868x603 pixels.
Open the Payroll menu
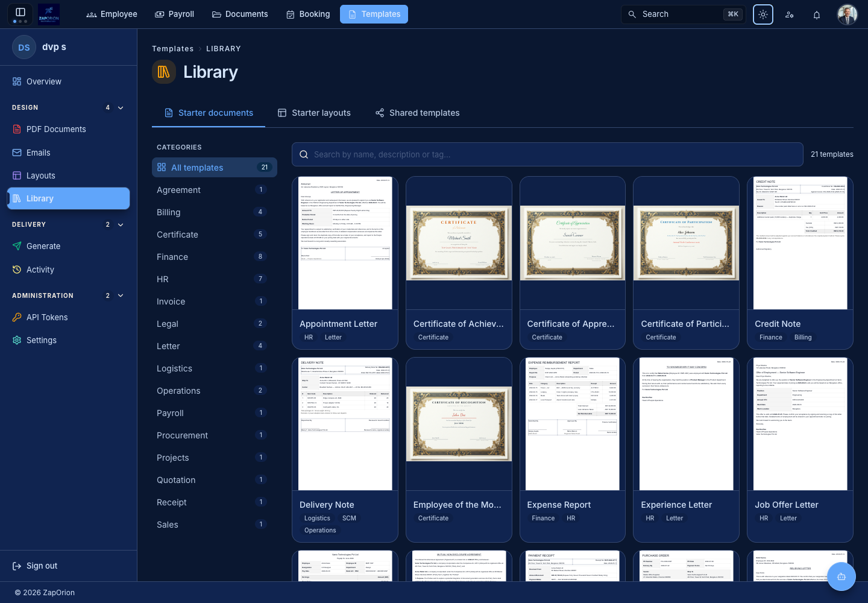click(x=175, y=14)
